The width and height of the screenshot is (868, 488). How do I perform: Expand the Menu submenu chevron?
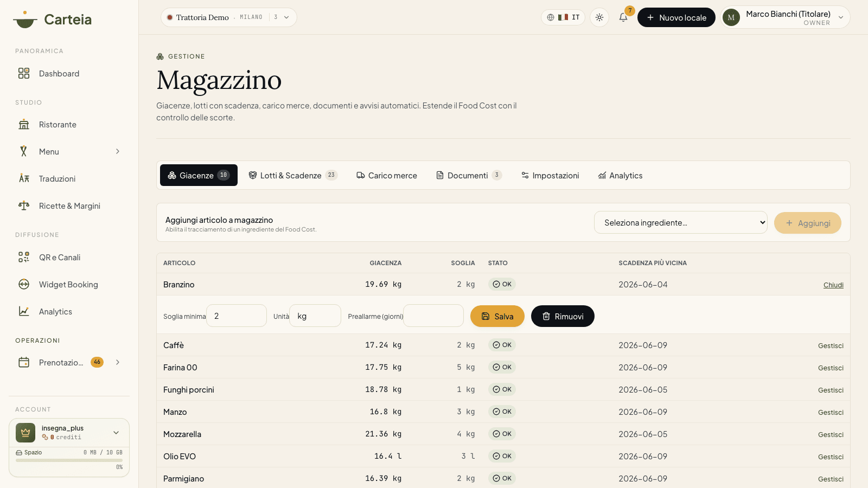click(118, 152)
